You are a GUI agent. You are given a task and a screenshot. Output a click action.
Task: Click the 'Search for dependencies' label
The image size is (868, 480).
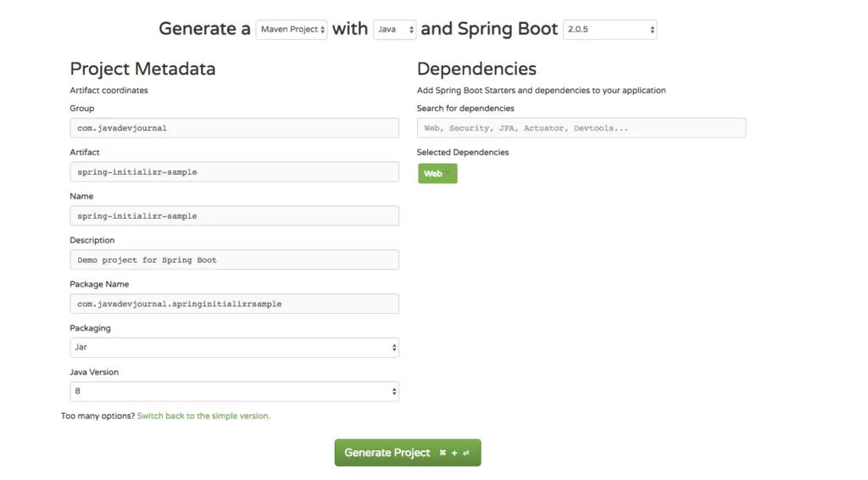pos(465,109)
